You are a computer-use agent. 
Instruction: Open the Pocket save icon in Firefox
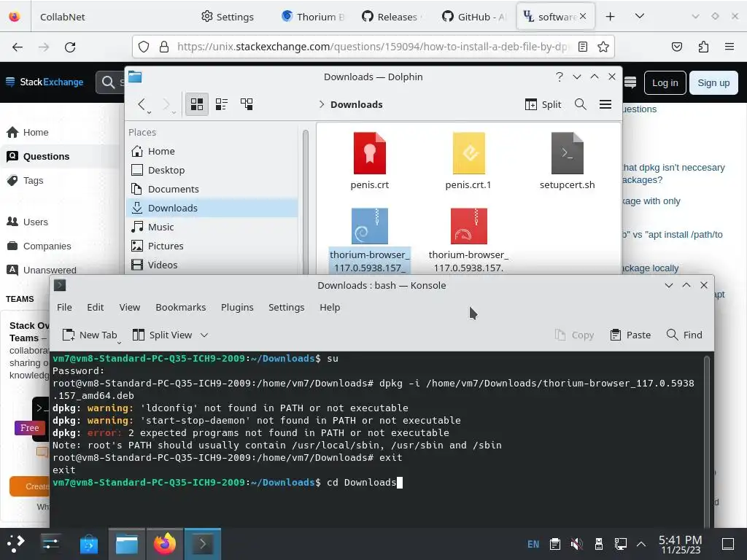click(x=676, y=47)
